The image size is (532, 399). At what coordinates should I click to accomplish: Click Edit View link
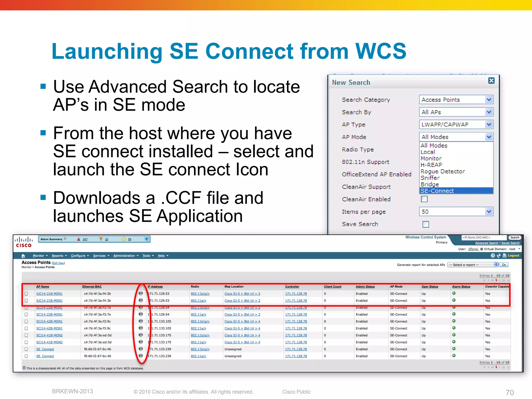click(x=58, y=263)
